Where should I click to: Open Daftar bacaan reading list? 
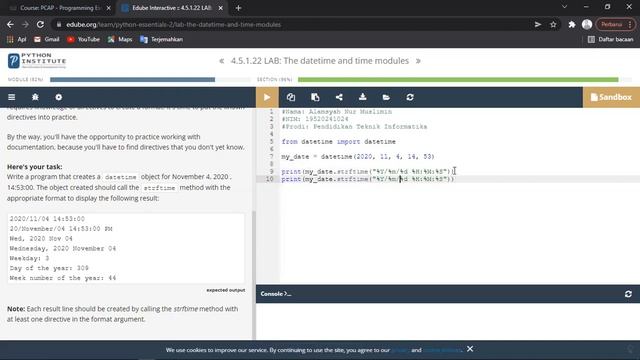pyautogui.click(x=611, y=39)
